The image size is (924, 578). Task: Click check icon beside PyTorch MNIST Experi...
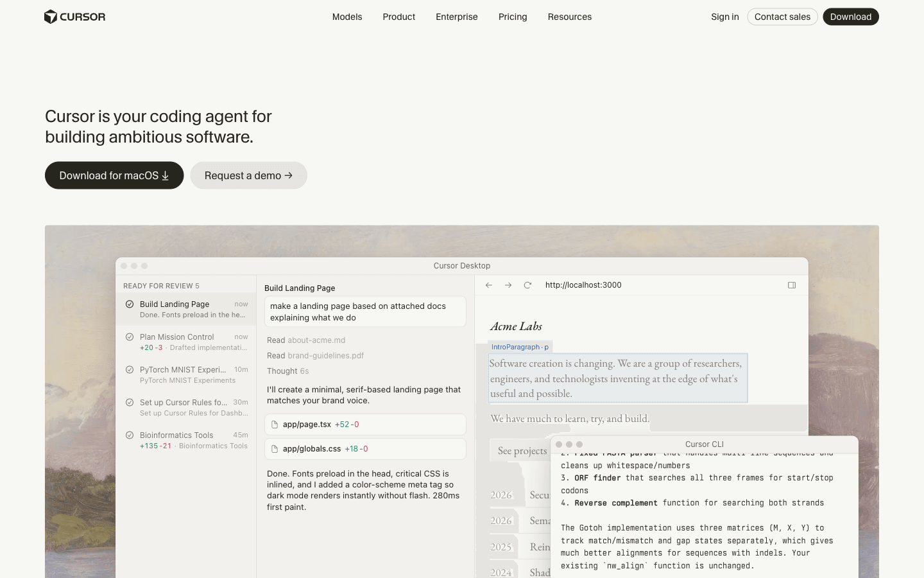pyautogui.click(x=130, y=370)
